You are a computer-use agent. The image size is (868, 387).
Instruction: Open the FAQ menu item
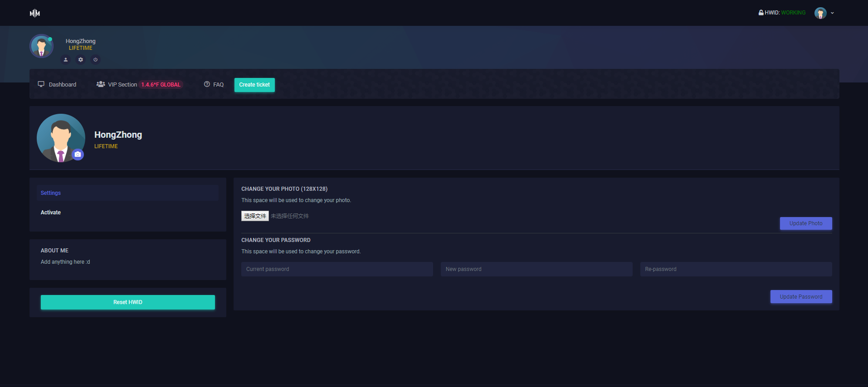pyautogui.click(x=214, y=85)
